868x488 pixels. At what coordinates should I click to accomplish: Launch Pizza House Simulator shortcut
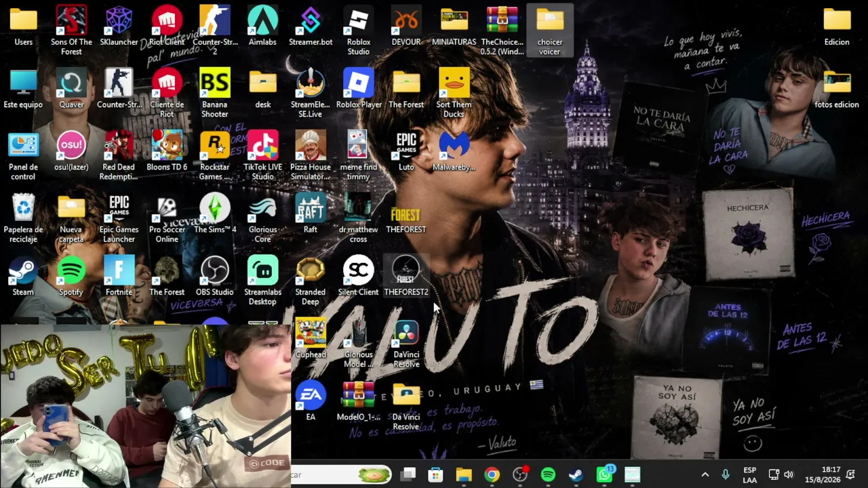pyautogui.click(x=311, y=155)
